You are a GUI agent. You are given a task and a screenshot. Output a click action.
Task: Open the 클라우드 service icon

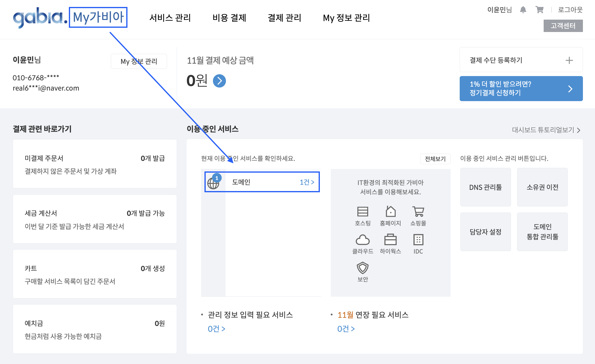click(x=362, y=244)
